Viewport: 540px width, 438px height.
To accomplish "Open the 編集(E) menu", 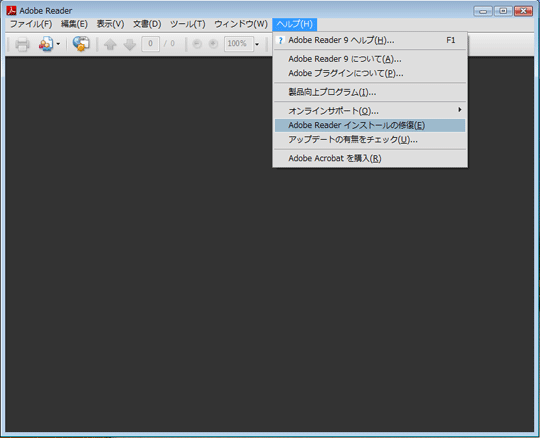I will [74, 24].
